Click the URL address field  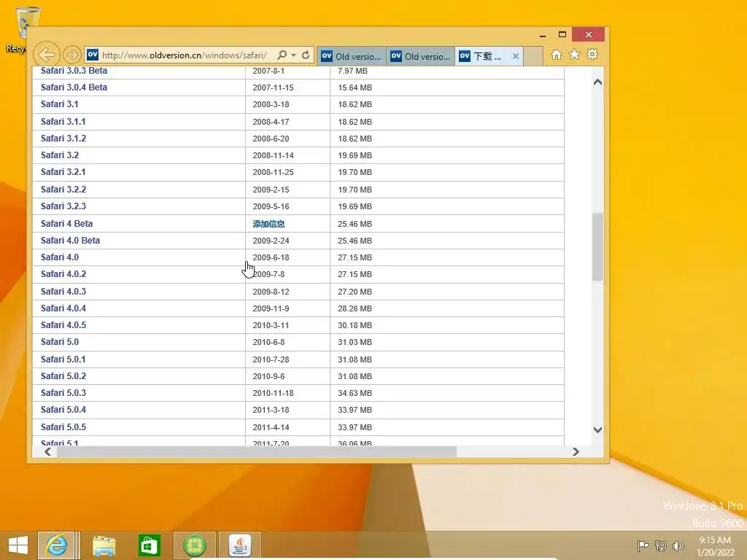click(185, 55)
